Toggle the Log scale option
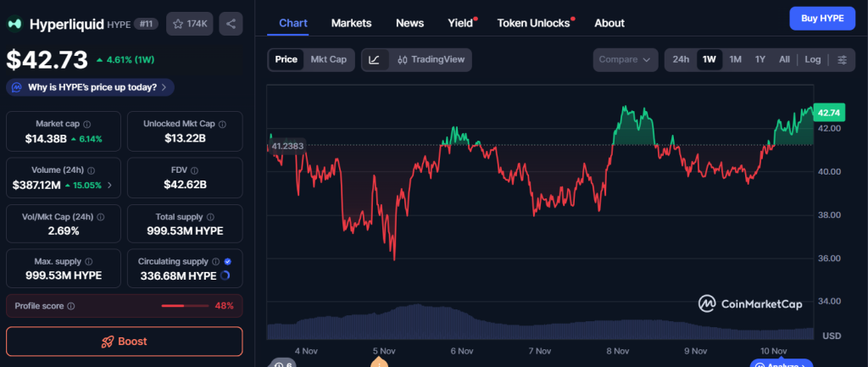This screenshot has width=868, height=367. click(813, 59)
